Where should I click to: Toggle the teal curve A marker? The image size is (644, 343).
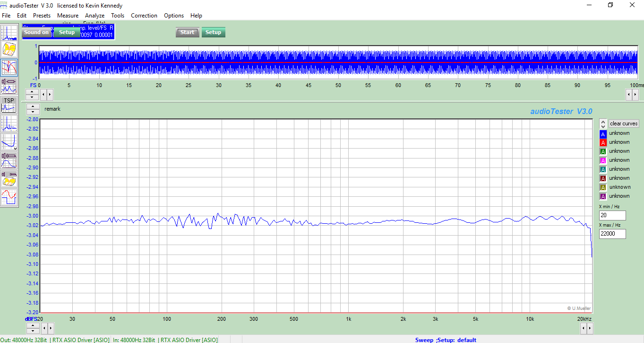603,170
